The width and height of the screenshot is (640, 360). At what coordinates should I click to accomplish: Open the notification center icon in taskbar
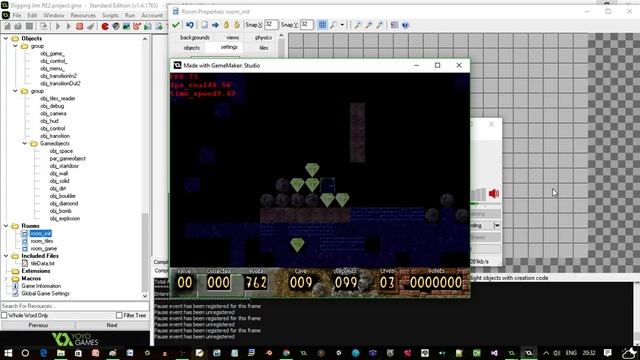[x=608, y=353]
